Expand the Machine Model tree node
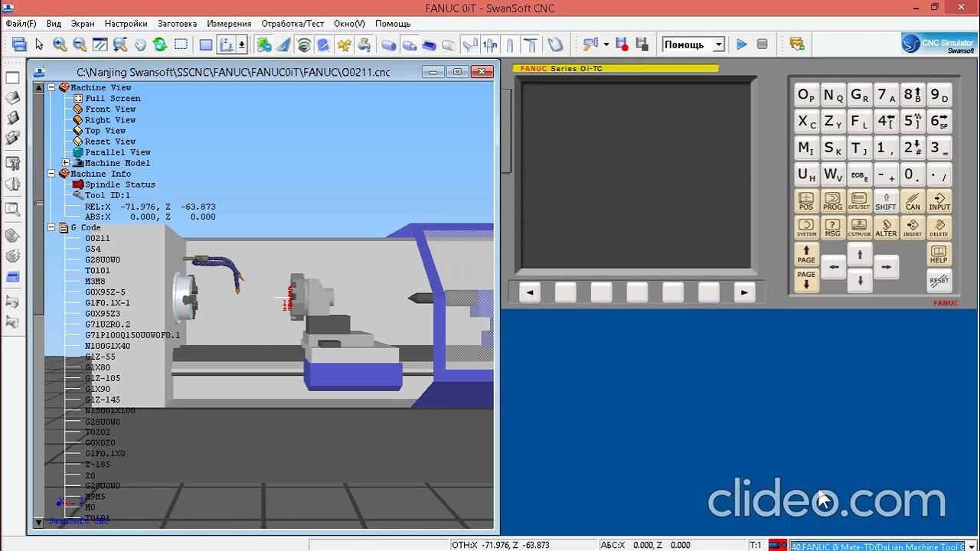Image resolution: width=980 pixels, height=551 pixels. click(x=66, y=163)
